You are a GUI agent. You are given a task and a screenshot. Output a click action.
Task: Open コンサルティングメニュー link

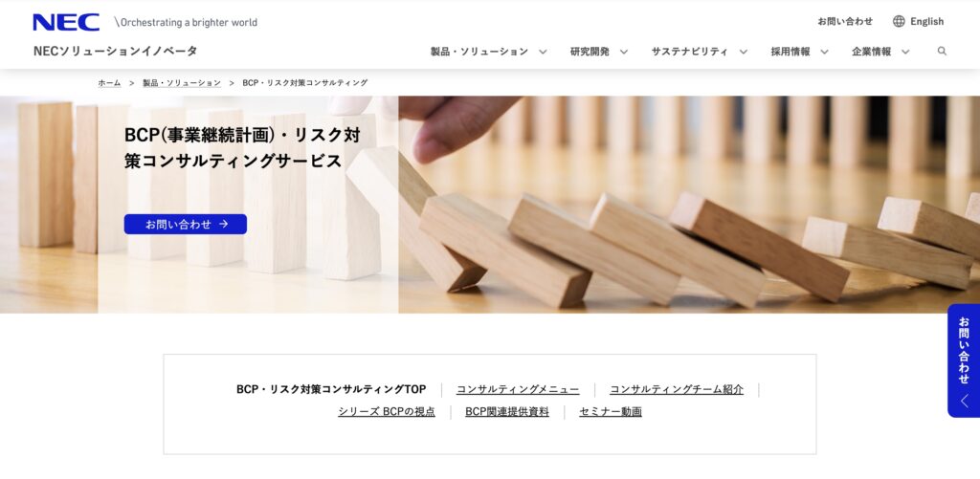click(x=518, y=389)
